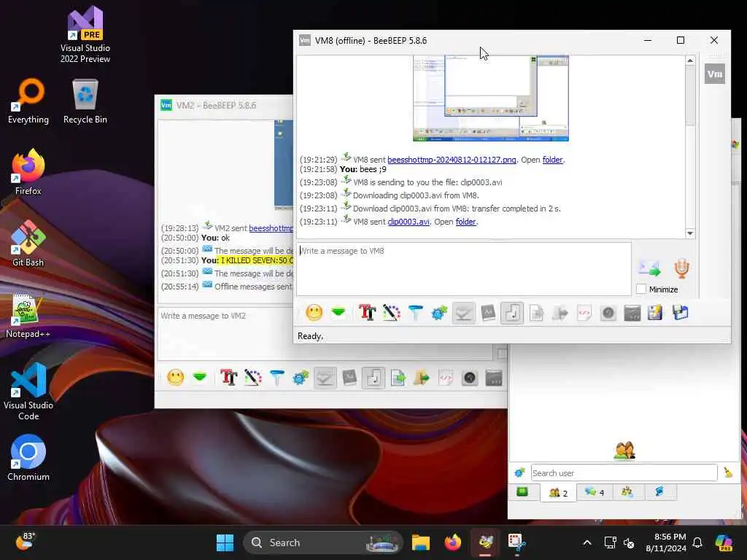Toggle grey book icon in VM2 toolbar
747x560 pixels.
click(x=349, y=378)
